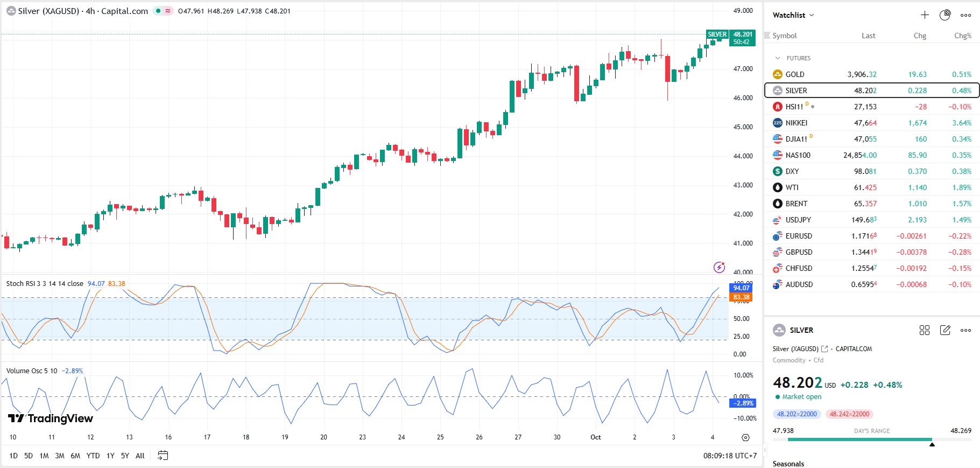
Task: Click the flag marker beside Symbol column header
Action: [767, 36]
